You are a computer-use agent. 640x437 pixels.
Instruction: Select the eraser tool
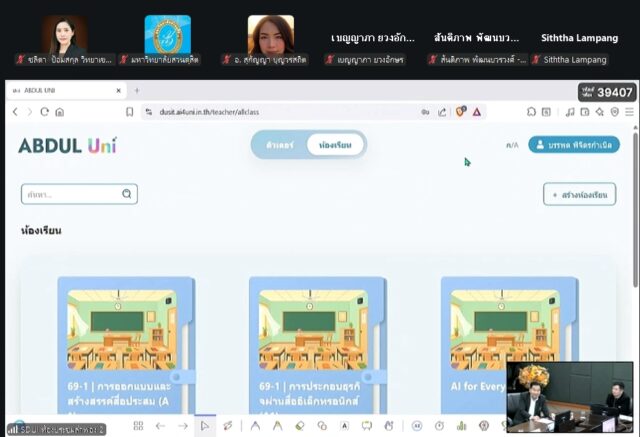coord(300,426)
